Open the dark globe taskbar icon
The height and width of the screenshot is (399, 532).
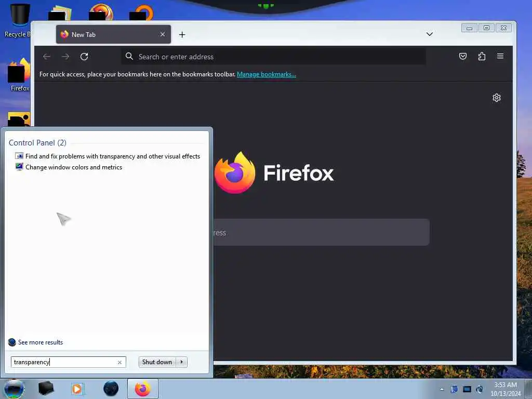111,389
